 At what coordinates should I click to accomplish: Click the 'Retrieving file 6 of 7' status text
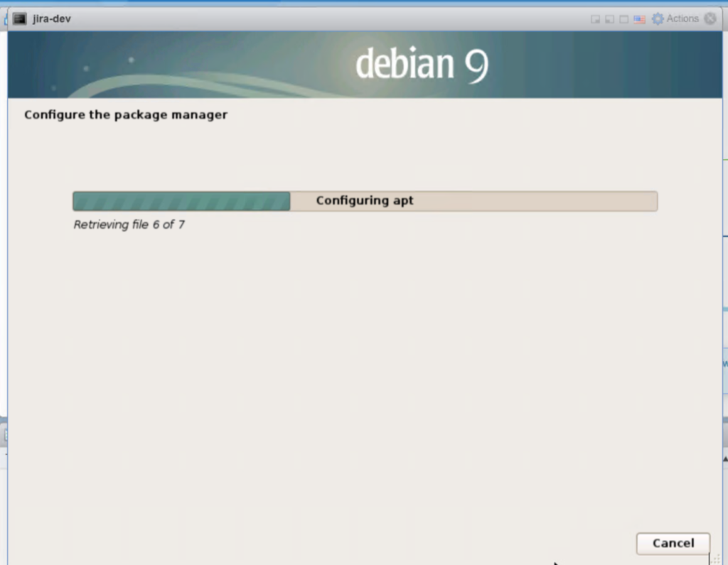[x=129, y=225]
